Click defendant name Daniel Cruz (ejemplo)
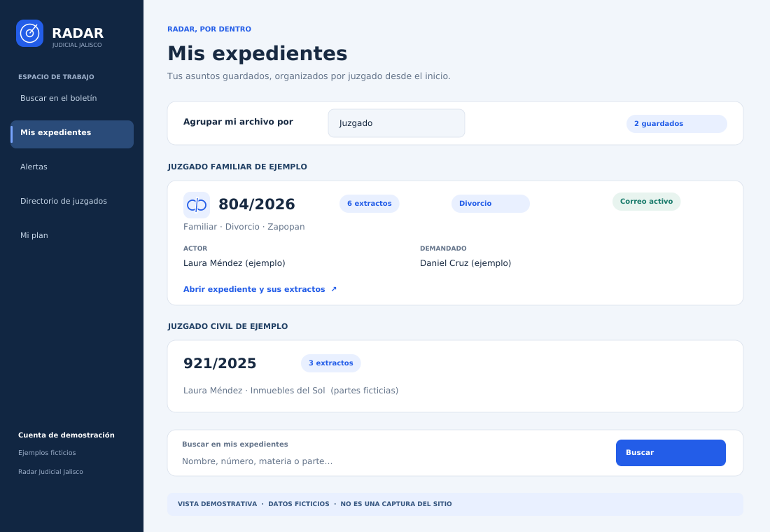Viewport: 770px width, 532px height. tap(465, 263)
